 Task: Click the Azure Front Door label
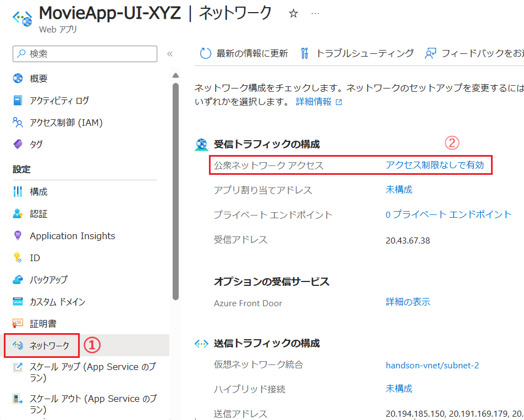[x=248, y=303]
